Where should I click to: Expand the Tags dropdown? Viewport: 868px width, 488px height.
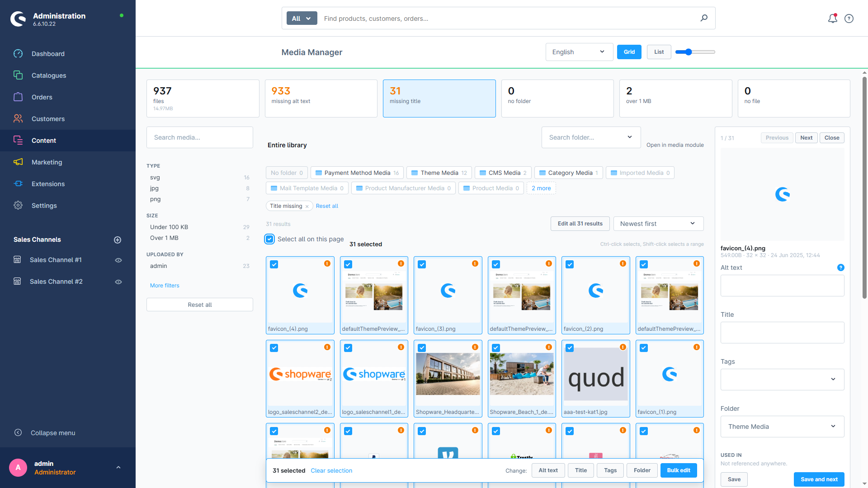point(782,380)
